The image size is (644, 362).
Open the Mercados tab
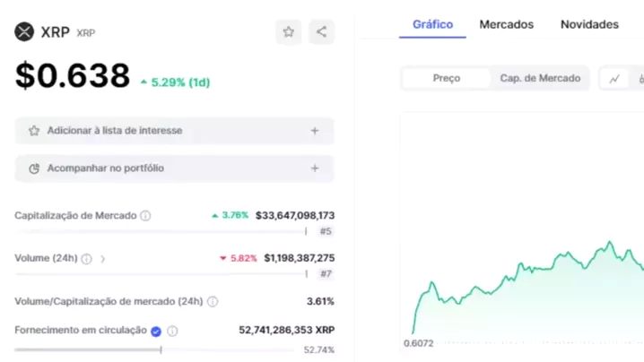coord(506,24)
